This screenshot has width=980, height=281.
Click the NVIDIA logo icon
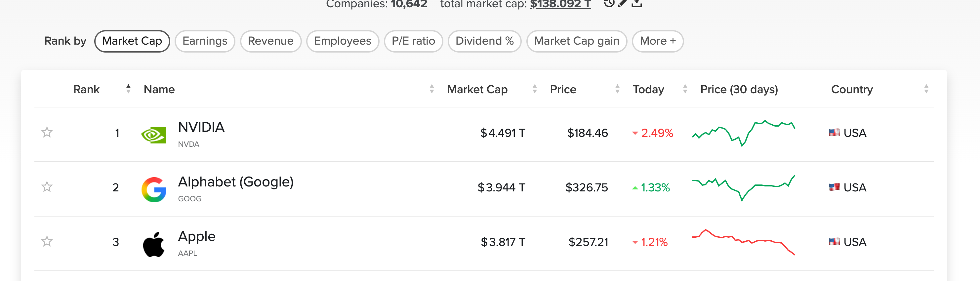(x=154, y=135)
